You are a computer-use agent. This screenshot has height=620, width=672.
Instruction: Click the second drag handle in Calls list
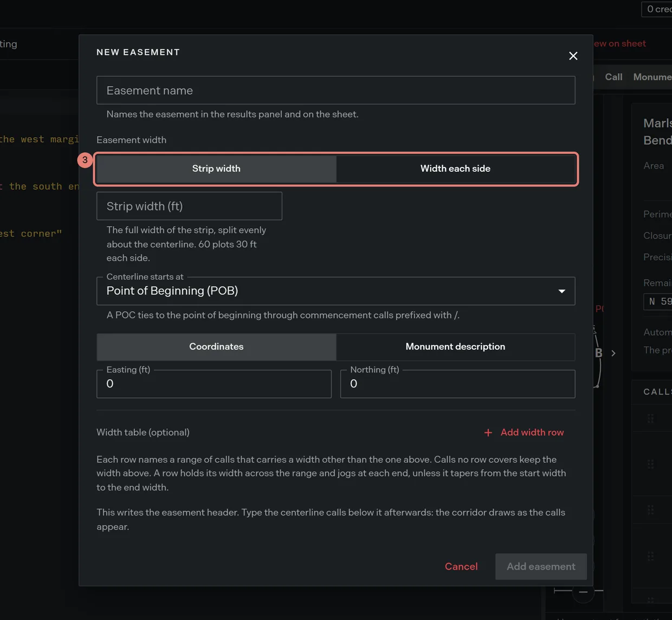(x=651, y=464)
